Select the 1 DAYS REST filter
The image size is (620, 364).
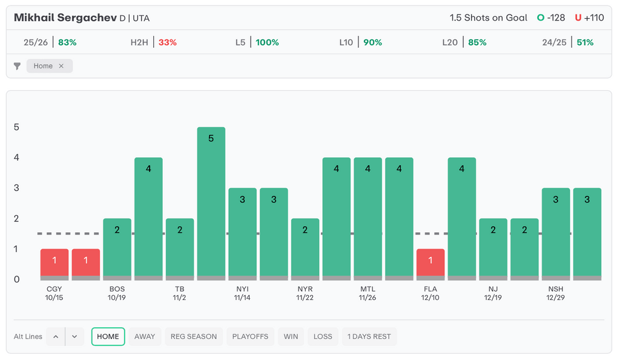click(x=369, y=337)
